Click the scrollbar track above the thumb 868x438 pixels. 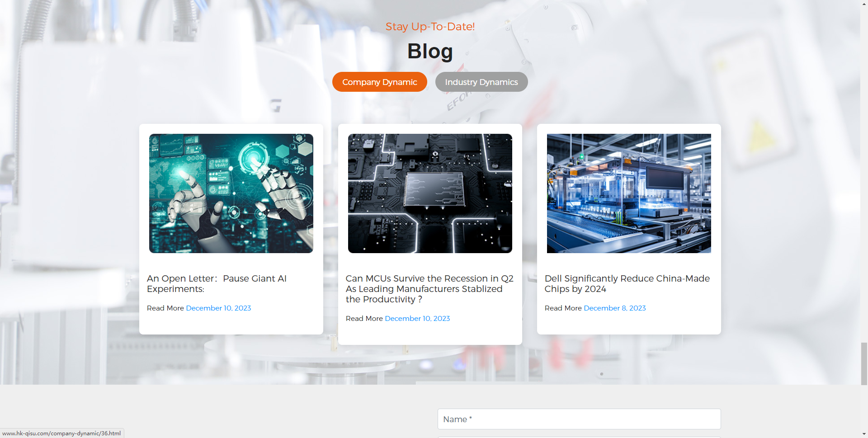(x=864, y=181)
